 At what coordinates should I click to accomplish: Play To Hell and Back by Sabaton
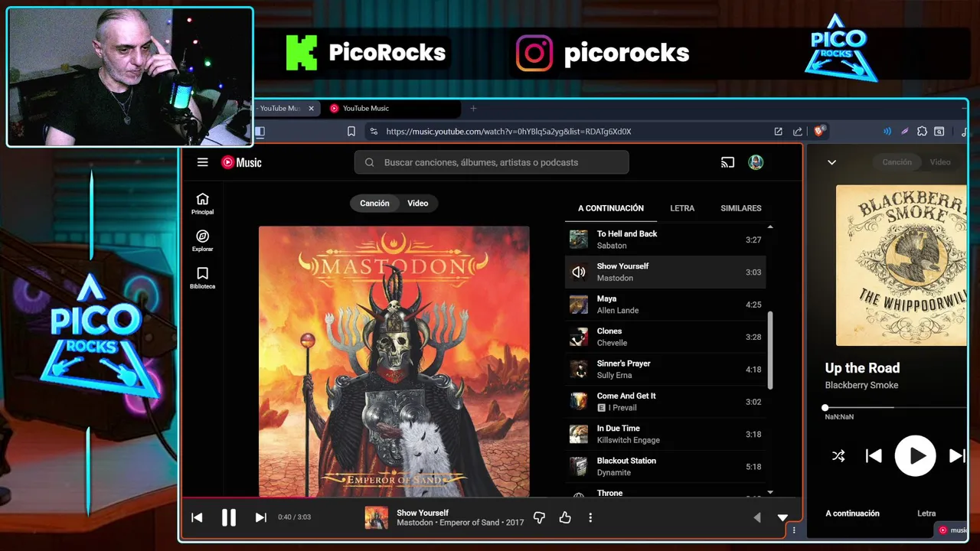click(665, 240)
